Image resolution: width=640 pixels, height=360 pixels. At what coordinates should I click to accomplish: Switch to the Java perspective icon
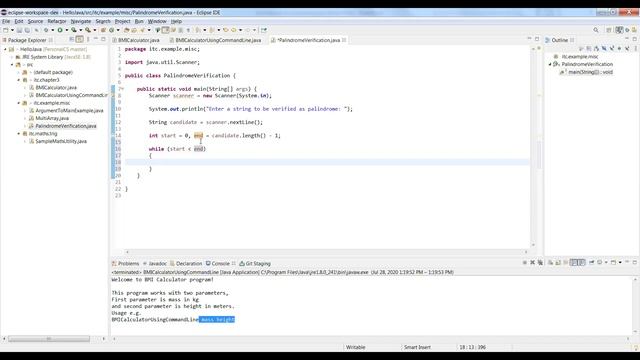point(619,30)
